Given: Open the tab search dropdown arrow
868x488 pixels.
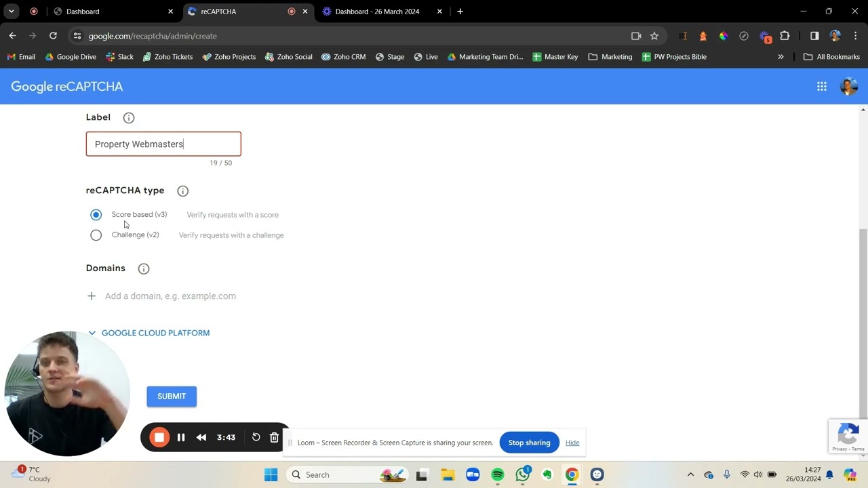Looking at the screenshot, I should [x=12, y=12].
